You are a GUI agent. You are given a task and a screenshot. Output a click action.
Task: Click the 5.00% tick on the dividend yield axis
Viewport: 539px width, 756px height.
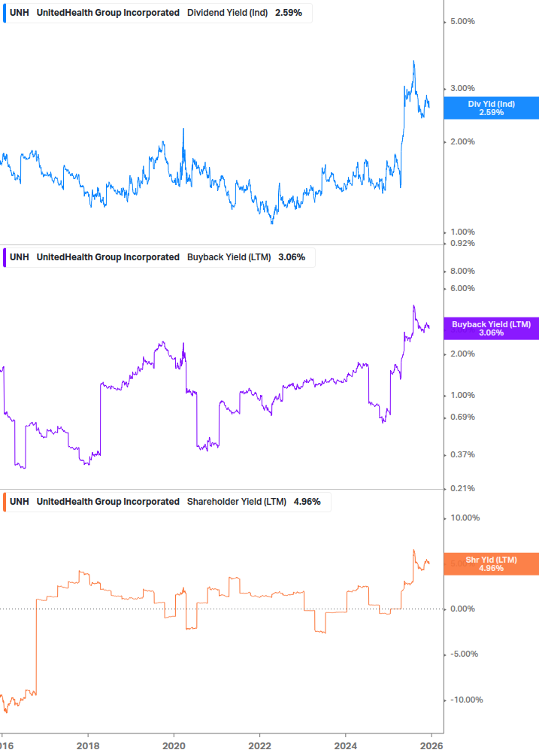tap(462, 21)
